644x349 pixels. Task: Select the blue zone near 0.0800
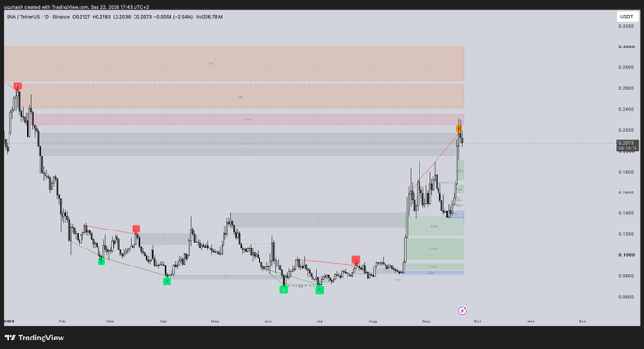tap(434, 273)
